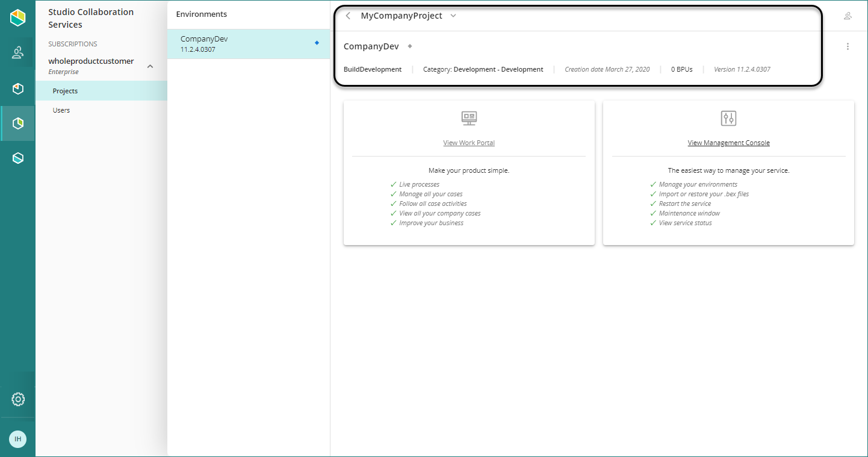Screen dimensions: 868x457
Task: Click the Work Portal monitor icon
Action: coord(469,118)
